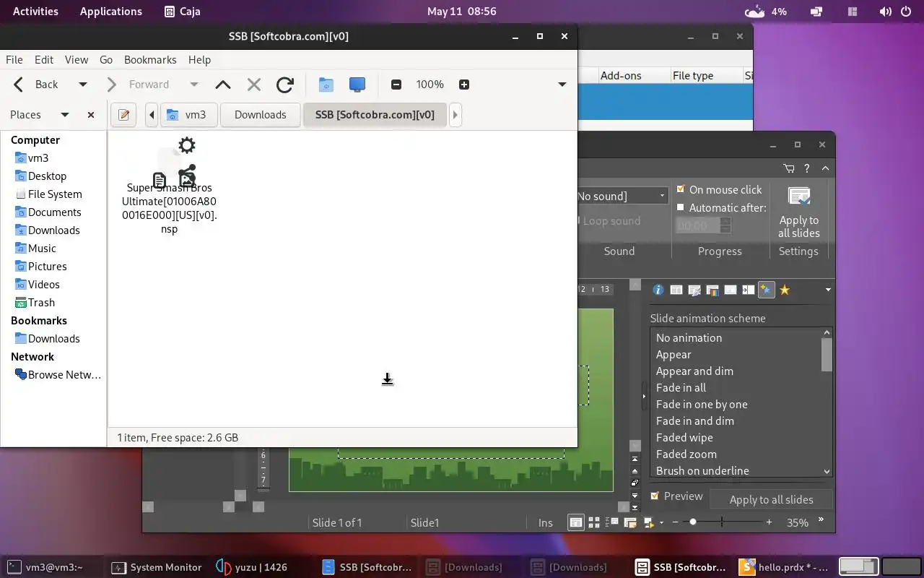Jump to first slide arrow button

click(635, 459)
